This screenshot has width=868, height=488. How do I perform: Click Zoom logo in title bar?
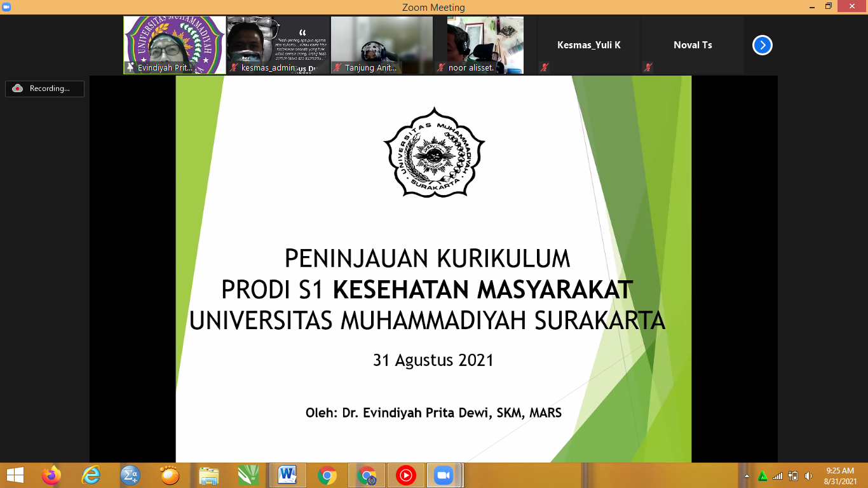point(6,6)
